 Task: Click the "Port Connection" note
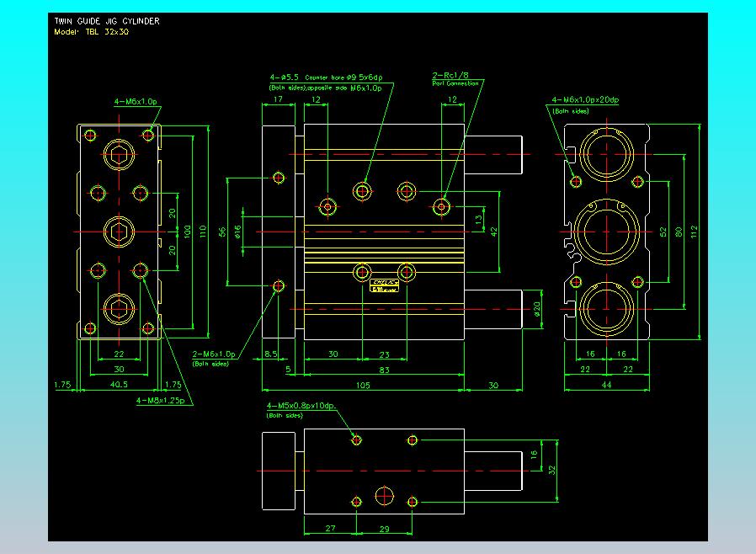(x=455, y=83)
